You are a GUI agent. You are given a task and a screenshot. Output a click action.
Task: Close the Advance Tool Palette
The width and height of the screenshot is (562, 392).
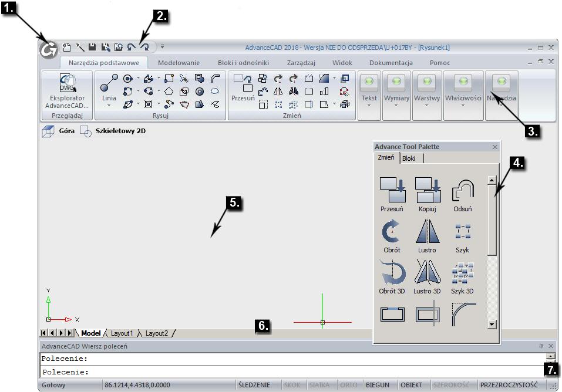(x=495, y=147)
